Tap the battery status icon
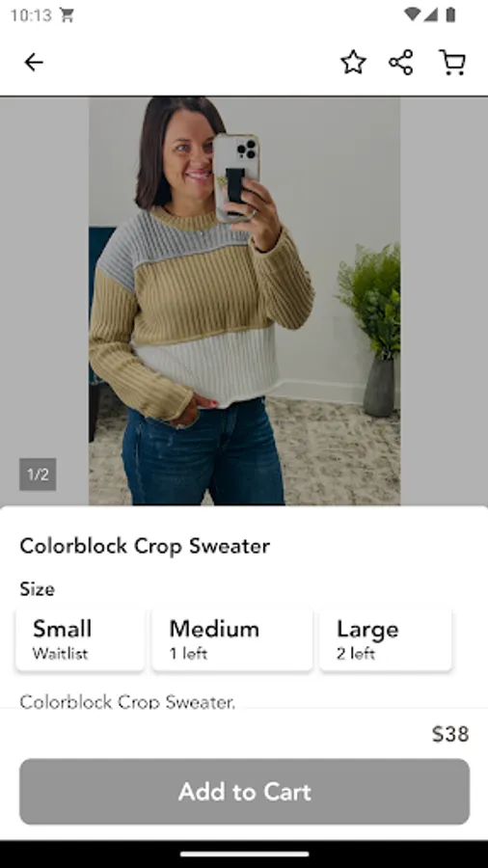This screenshot has width=488, height=868. [x=450, y=14]
